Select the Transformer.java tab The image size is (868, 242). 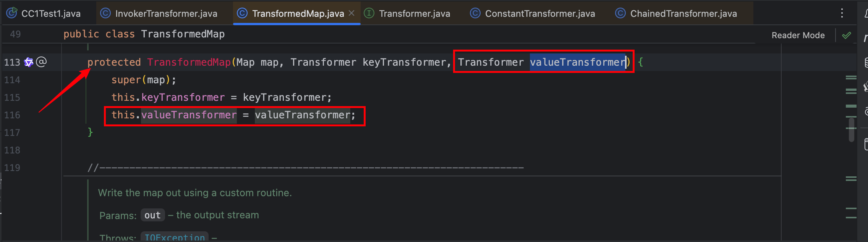click(414, 14)
